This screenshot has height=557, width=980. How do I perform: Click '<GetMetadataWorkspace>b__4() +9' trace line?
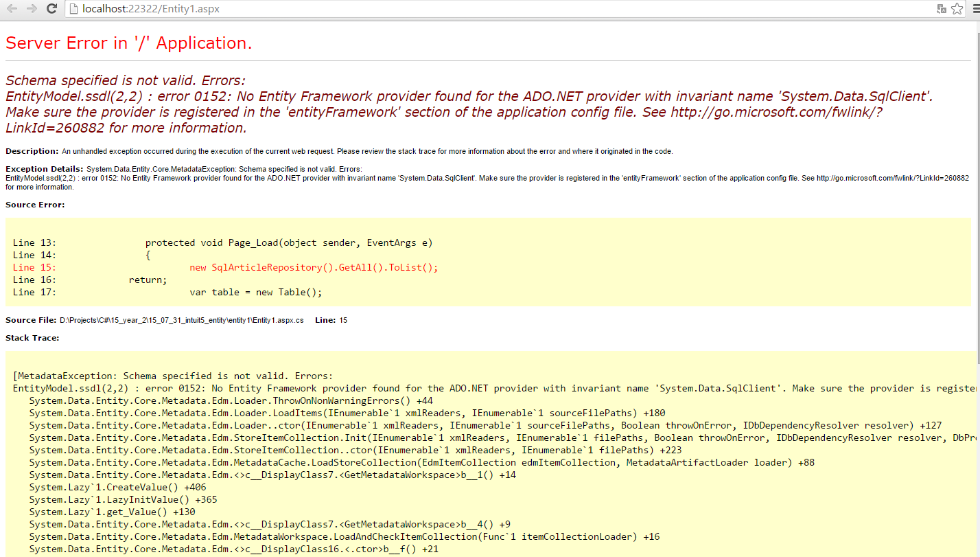pos(270,524)
